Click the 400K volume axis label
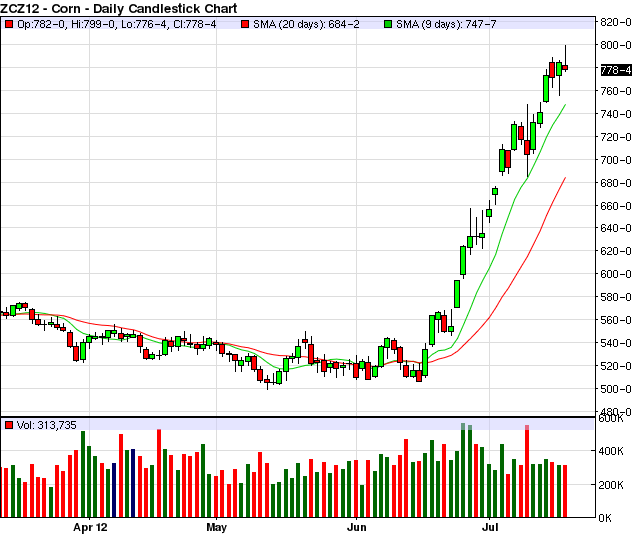 (611, 451)
